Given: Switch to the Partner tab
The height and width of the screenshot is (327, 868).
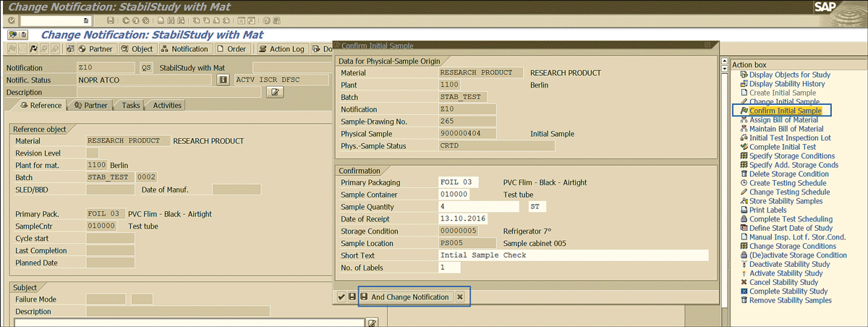Looking at the screenshot, I should click(90, 105).
